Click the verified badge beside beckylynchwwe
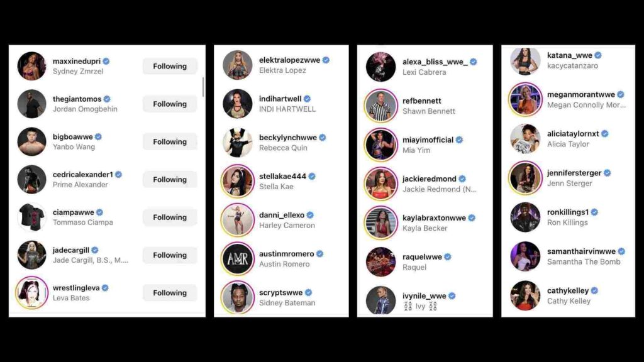 (x=323, y=138)
